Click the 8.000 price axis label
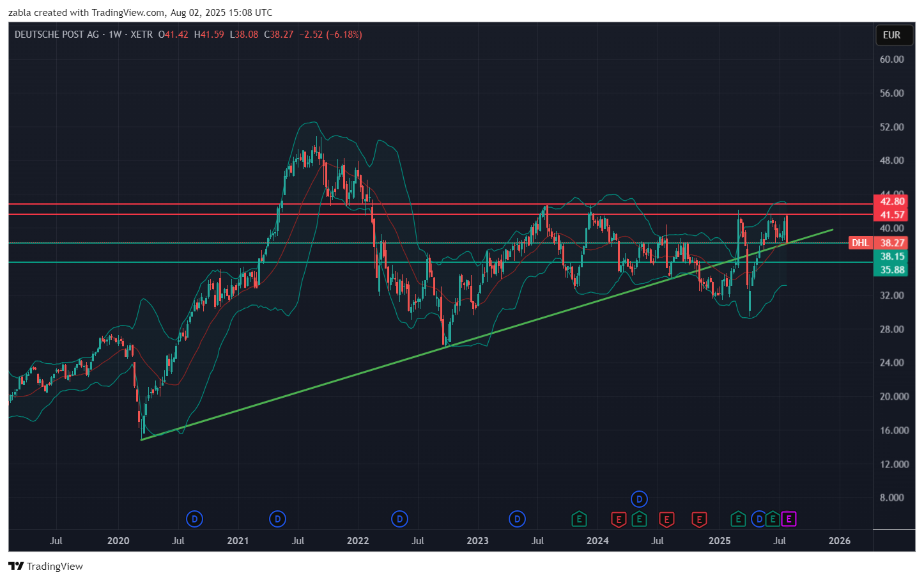The width and height of the screenshot is (924, 580). click(892, 498)
